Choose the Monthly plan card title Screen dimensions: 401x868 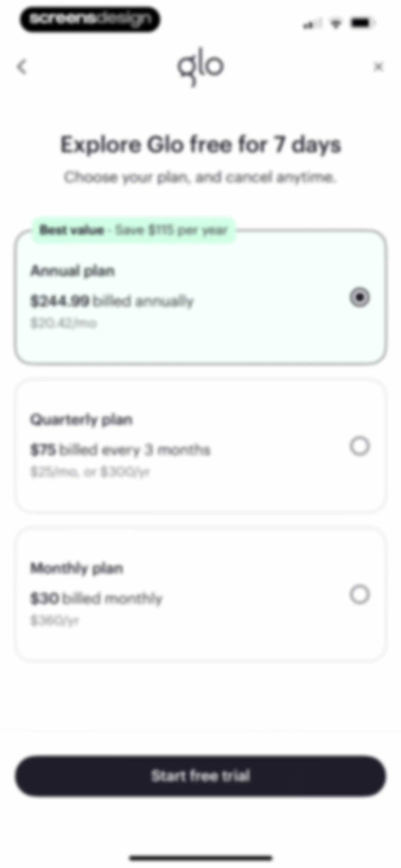point(77,568)
